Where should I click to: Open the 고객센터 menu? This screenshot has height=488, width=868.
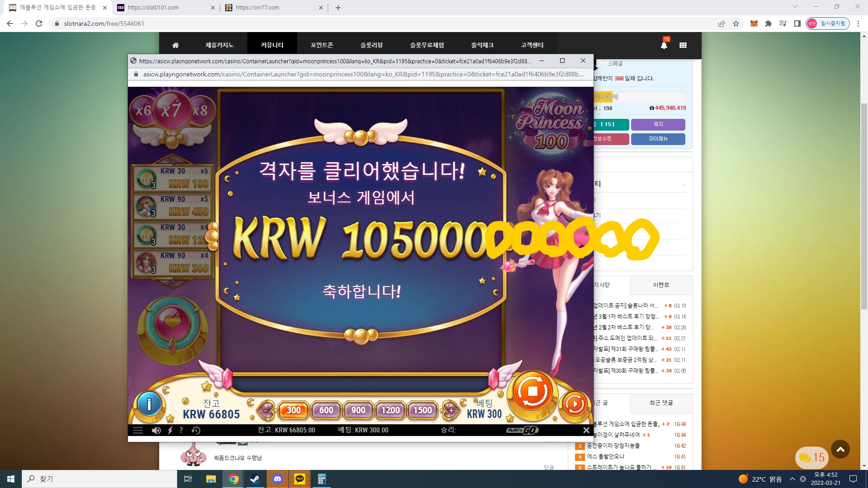click(x=532, y=45)
